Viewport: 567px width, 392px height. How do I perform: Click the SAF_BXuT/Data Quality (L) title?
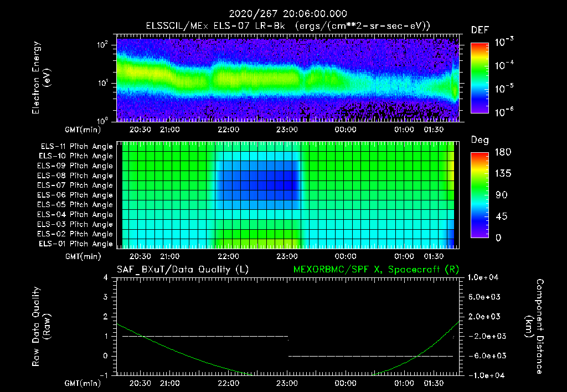(x=183, y=270)
